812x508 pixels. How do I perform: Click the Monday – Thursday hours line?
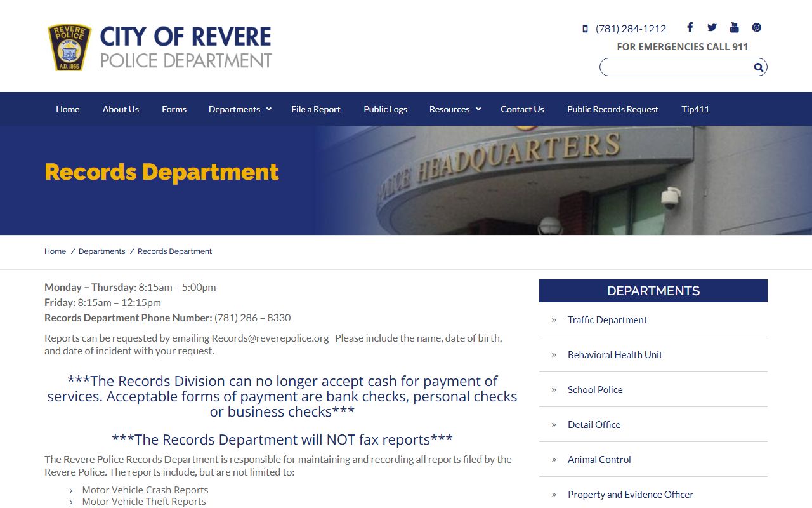[x=130, y=287]
